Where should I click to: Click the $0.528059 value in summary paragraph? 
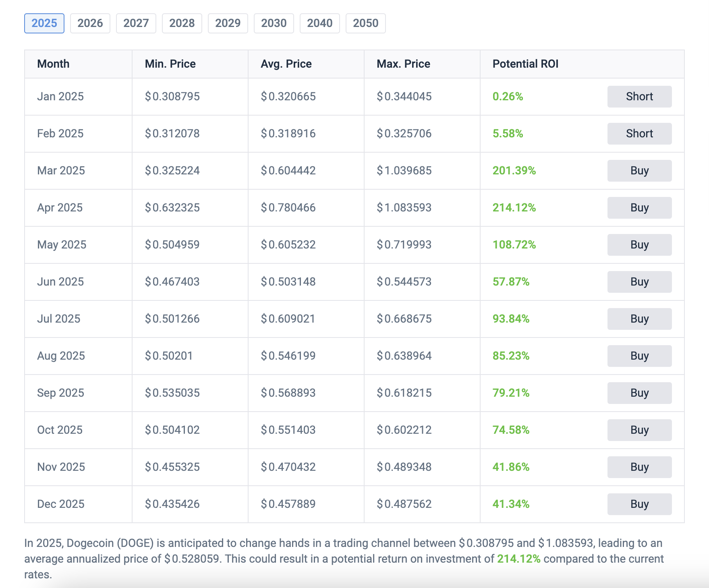click(x=192, y=559)
